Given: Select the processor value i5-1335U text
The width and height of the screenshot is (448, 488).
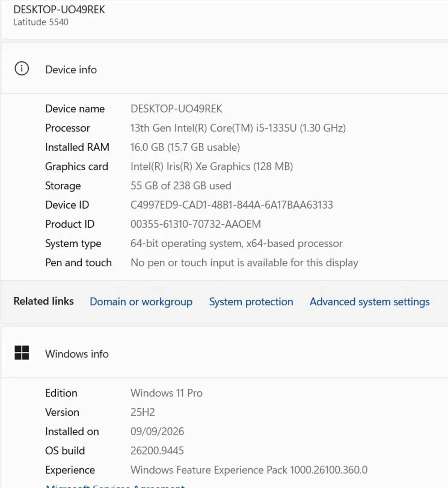Looking at the screenshot, I should tap(238, 128).
